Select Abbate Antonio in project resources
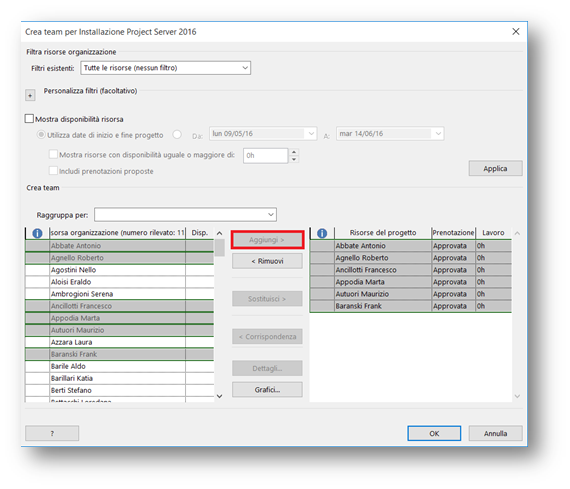This screenshot has width=570, height=489. click(383, 246)
